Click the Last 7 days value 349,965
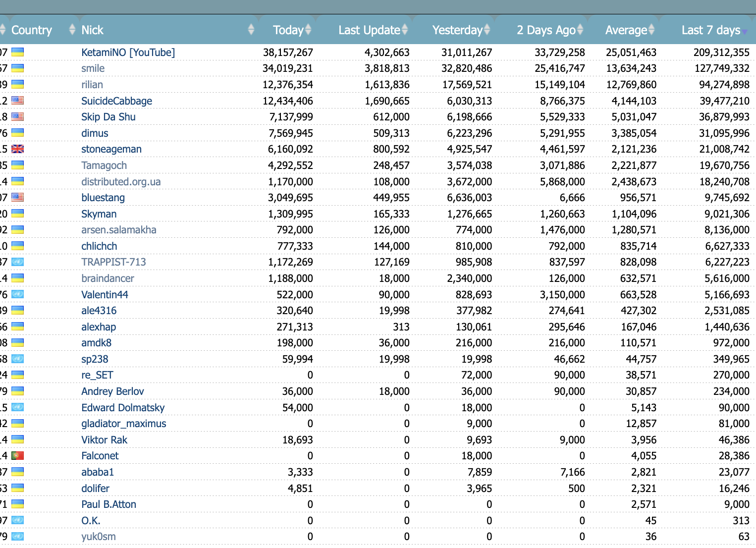 731,359
